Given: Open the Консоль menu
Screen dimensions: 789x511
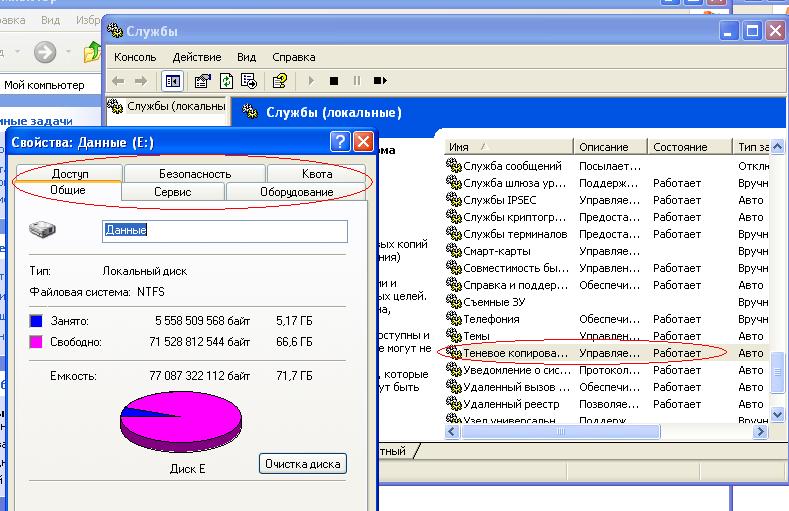Looking at the screenshot, I should coord(135,57).
